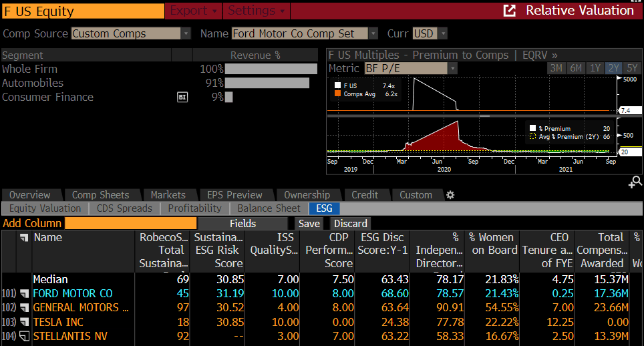This screenshot has height=346, width=644.
Task: Toggle the F US white legend marker
Action: tap(337, 85)
